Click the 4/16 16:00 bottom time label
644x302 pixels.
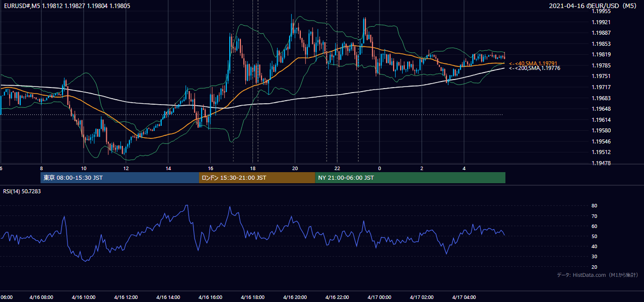210,297
